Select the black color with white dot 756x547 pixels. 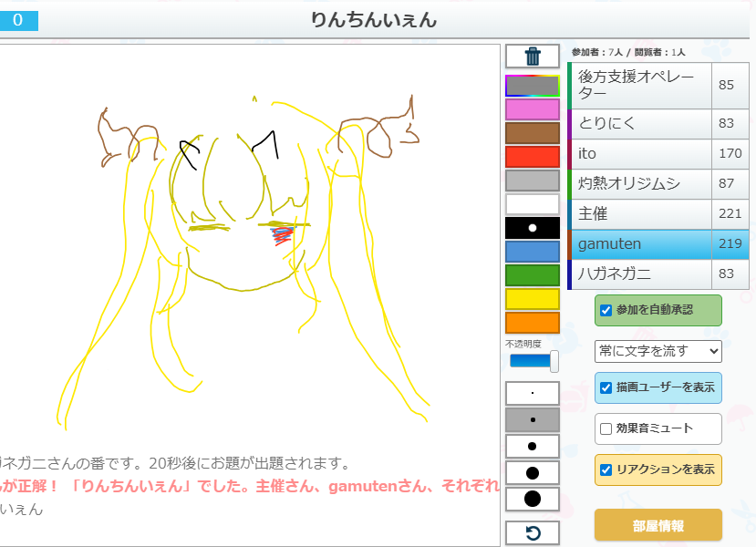coord(532,227)
